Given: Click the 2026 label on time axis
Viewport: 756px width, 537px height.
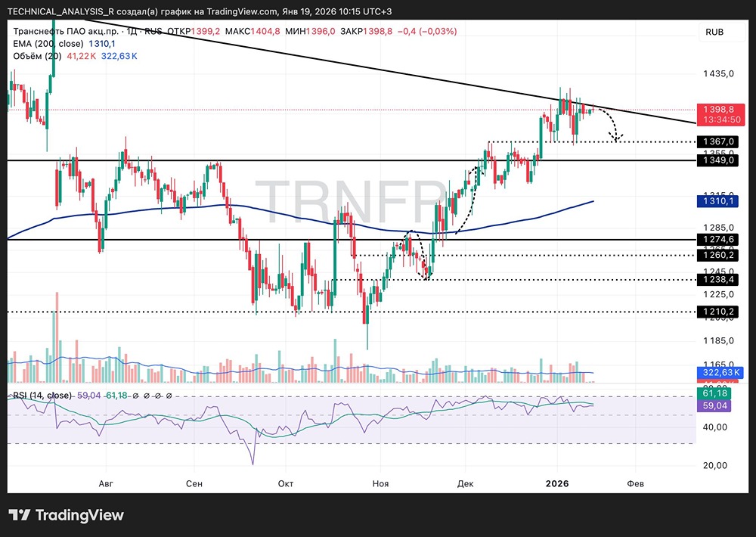Looking at the screenshot, I should (557, 483).
